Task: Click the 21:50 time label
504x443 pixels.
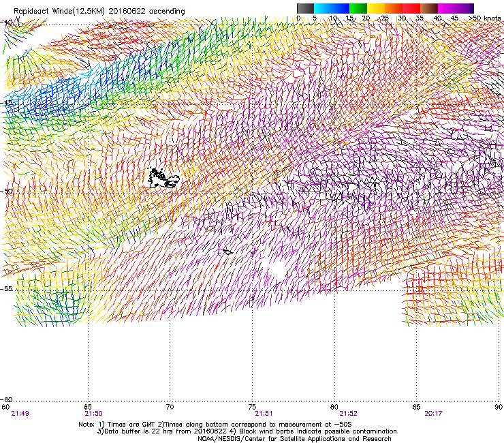Action: [x=93, y=414]
